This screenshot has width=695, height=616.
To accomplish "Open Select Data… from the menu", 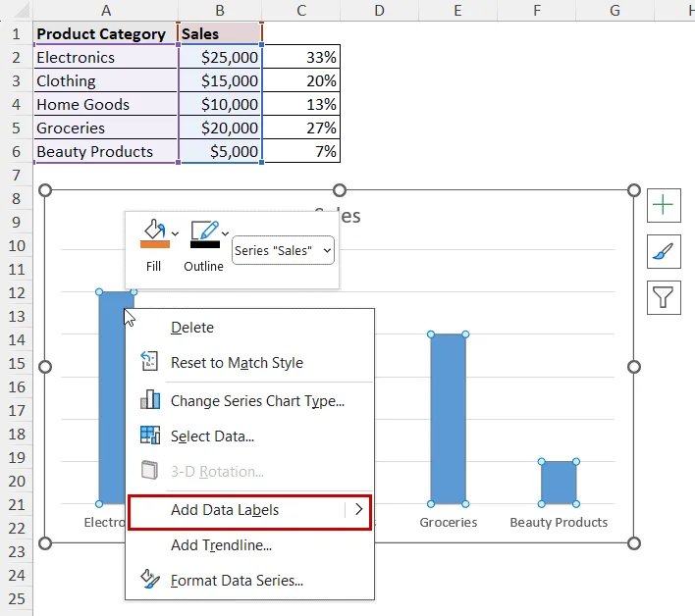I will [x=249, y=436].
